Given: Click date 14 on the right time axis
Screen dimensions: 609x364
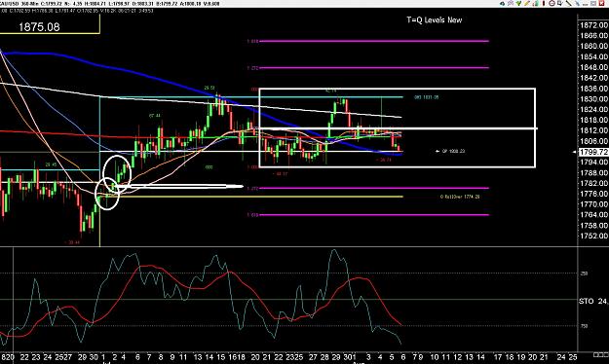Looking at the screenshot, I should point(480,356).
